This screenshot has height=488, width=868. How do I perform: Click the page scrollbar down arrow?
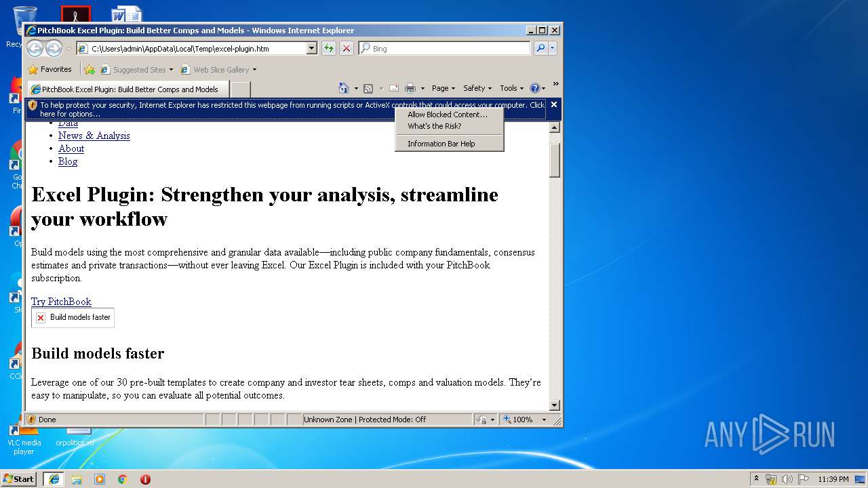[554, 405]
